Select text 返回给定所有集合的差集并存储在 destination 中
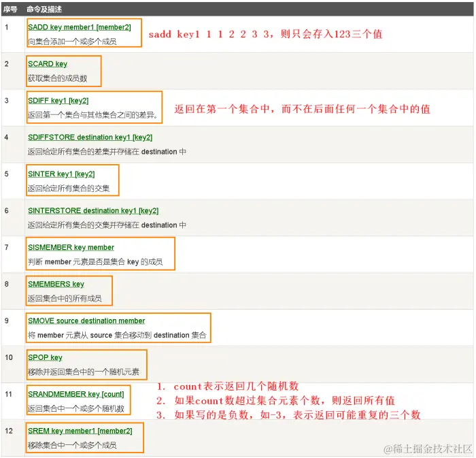This screenshot has width=476, height=458. coord(107,152)
